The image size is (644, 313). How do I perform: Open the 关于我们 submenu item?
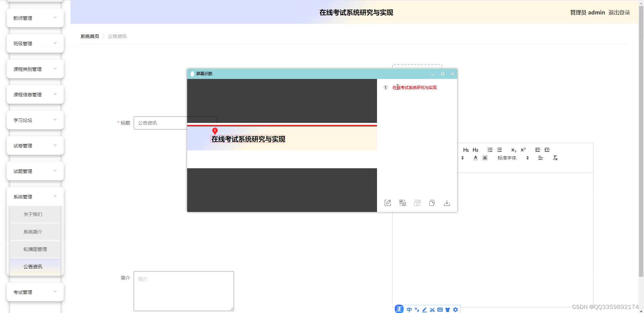pyautogui.click(x=35, y=214)
